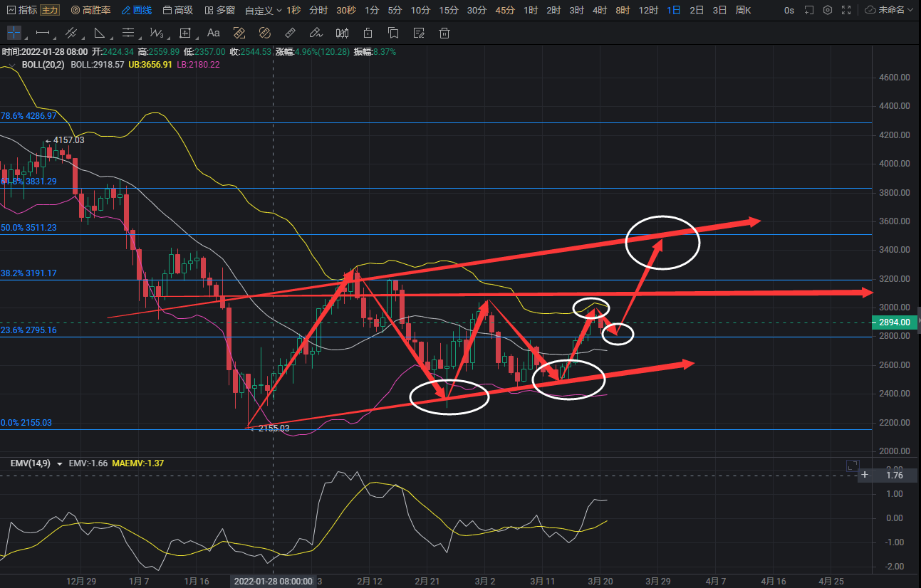Select the crosshair cursor tool

[14, 33]
